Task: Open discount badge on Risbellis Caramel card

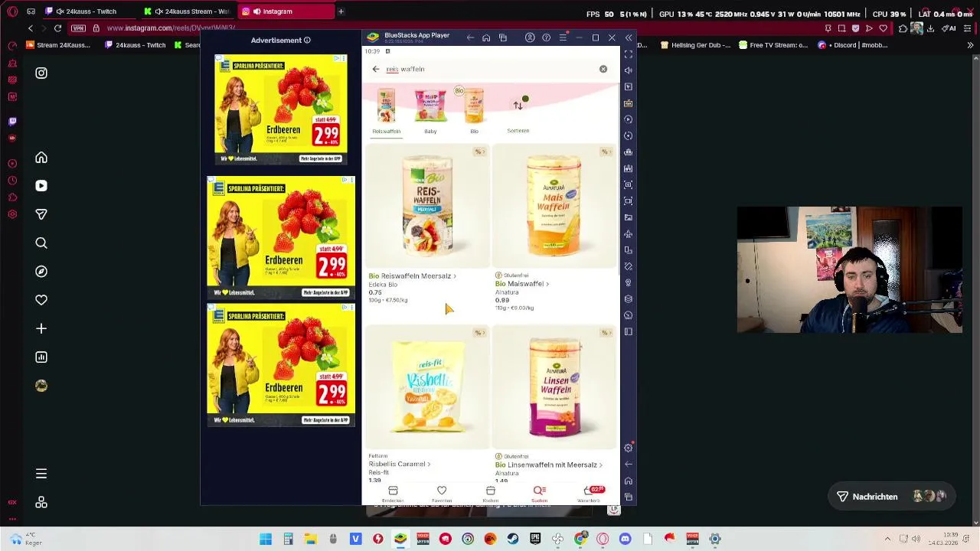Action: pyautogui.click(x=480, y=333)
